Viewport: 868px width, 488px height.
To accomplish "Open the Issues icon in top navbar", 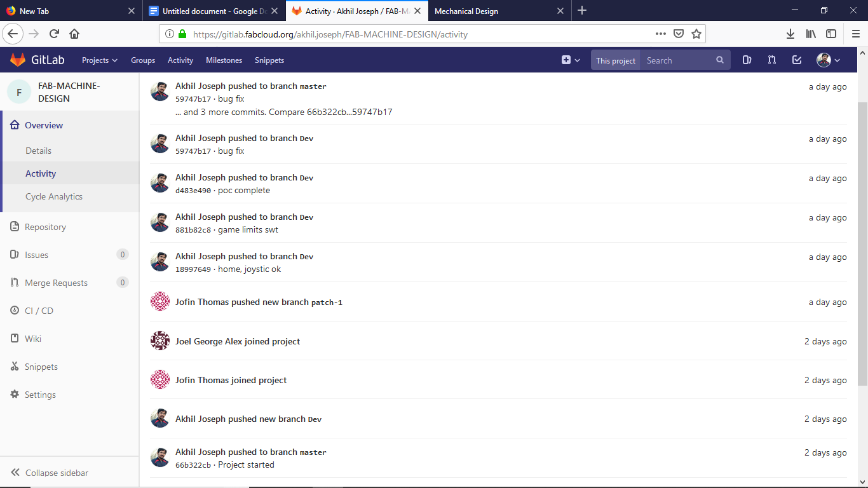I will [747, 60].
